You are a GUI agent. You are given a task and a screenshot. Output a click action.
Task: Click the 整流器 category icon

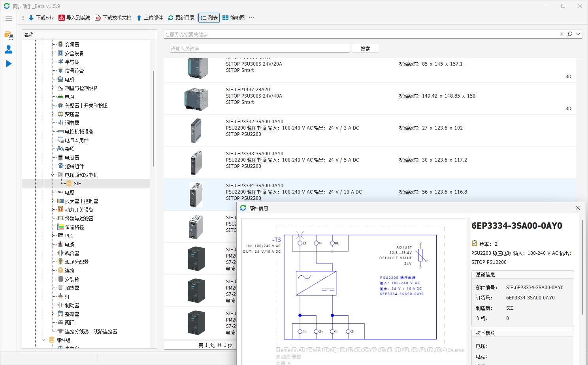(60, 314)
